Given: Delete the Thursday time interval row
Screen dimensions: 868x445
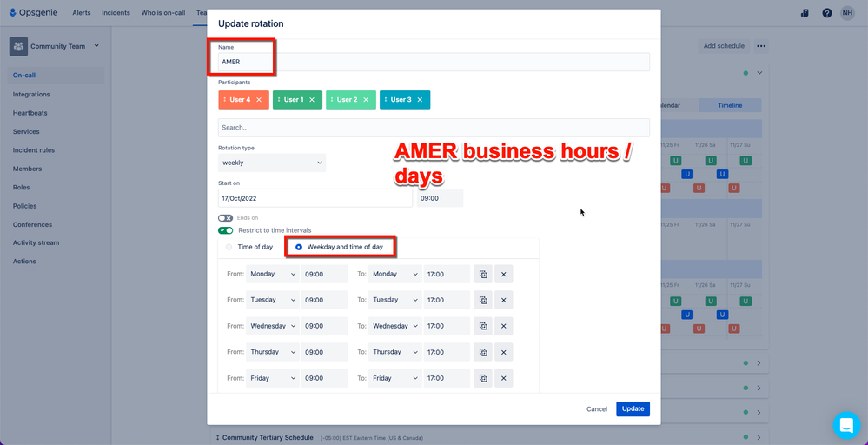Looking at the screenshot, I should (x=504, y=352).
